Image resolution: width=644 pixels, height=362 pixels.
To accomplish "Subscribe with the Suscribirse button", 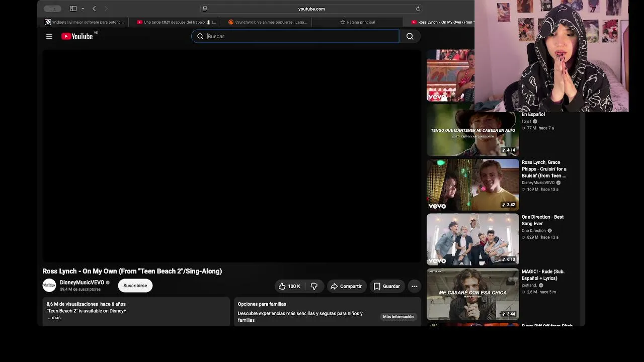I will [135, 286].
